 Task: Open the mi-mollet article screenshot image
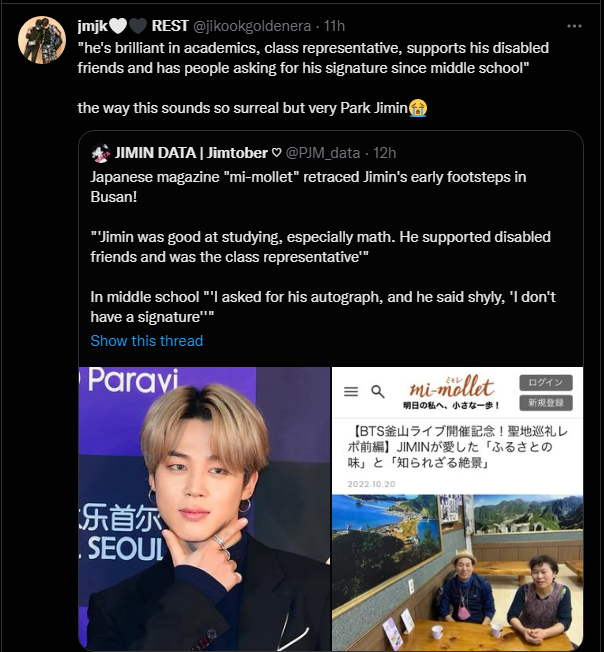(x=457, y=509)
